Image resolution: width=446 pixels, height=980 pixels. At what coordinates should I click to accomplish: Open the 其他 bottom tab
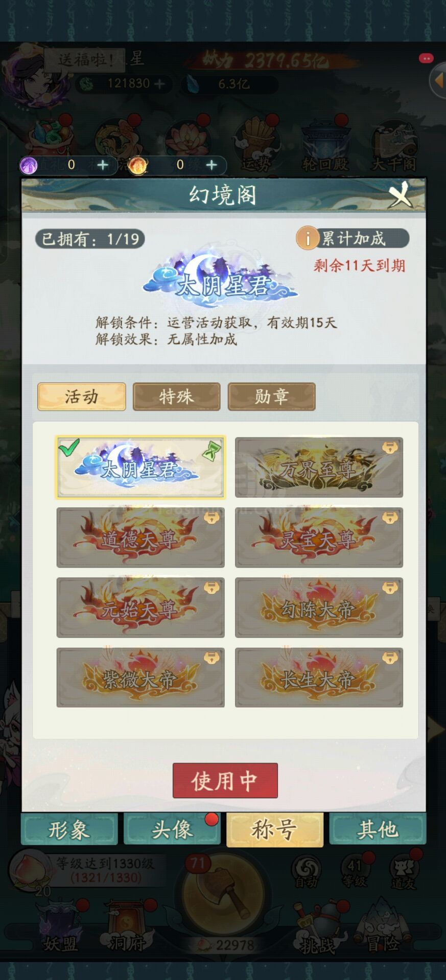[378, 829]
